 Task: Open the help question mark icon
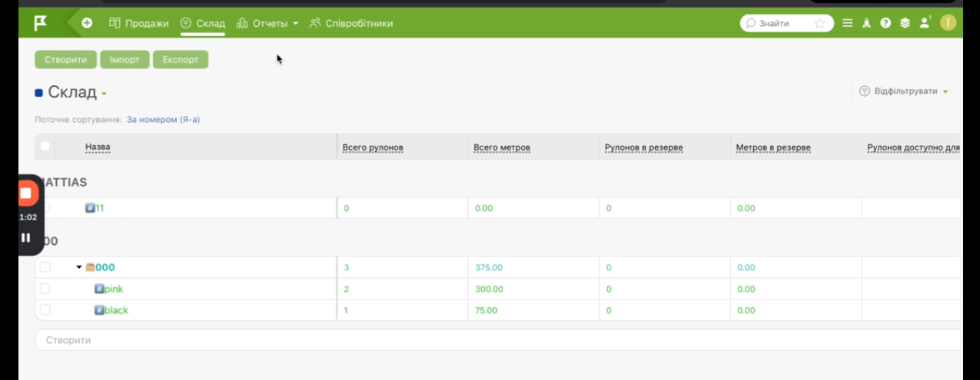tap(885, 23)
